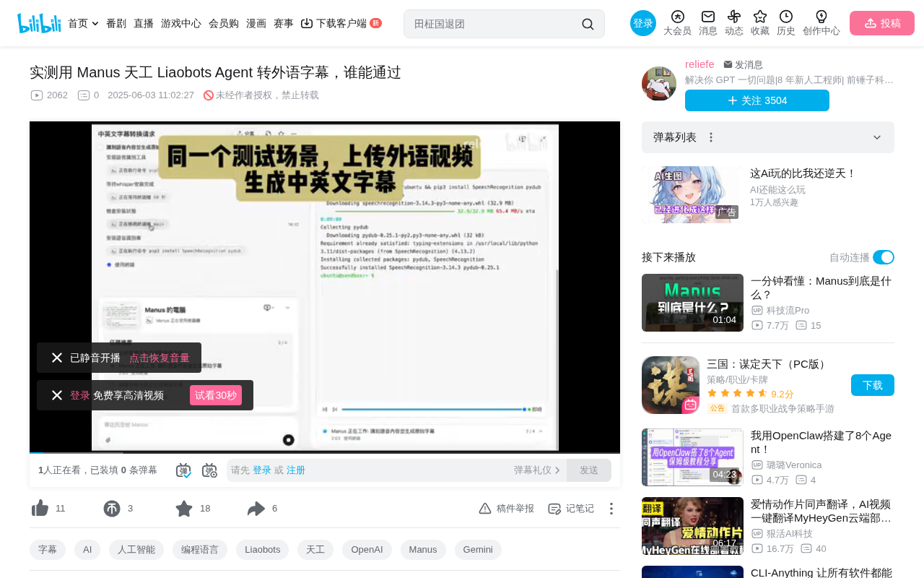This screenshot has width=924, height=578.
Task: Expand the 弹幕列表 panel
Action: tap(877, 137)
